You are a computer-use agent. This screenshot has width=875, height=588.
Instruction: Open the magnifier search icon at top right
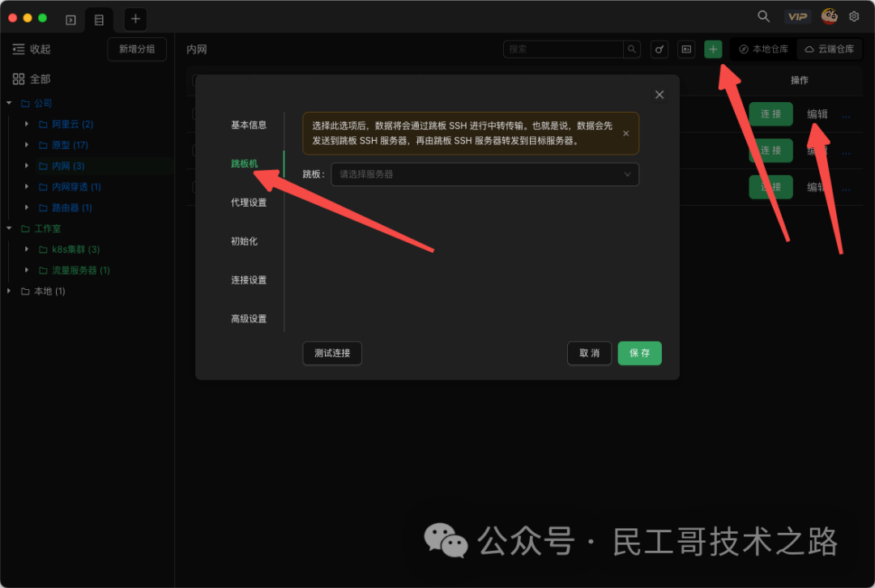coord(762,15)
